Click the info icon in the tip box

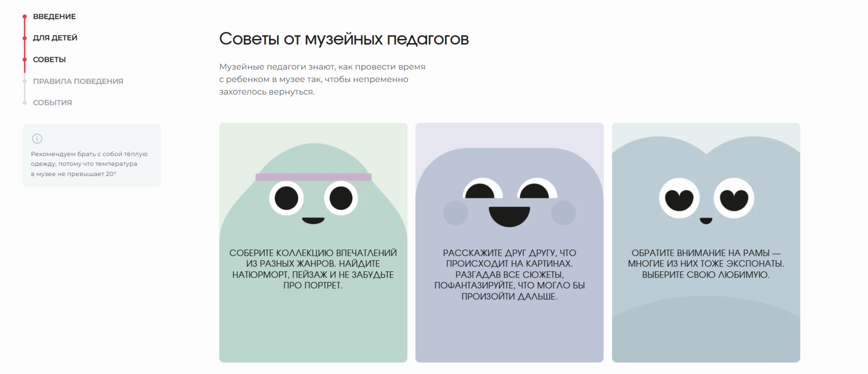[37, 139]
